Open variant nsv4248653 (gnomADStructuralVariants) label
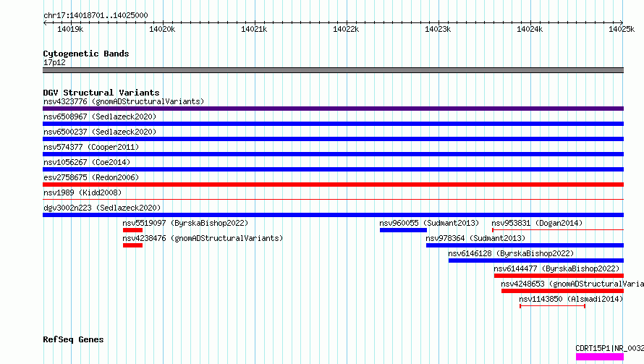This screenshot has width=644, height=364. [572, 284]
